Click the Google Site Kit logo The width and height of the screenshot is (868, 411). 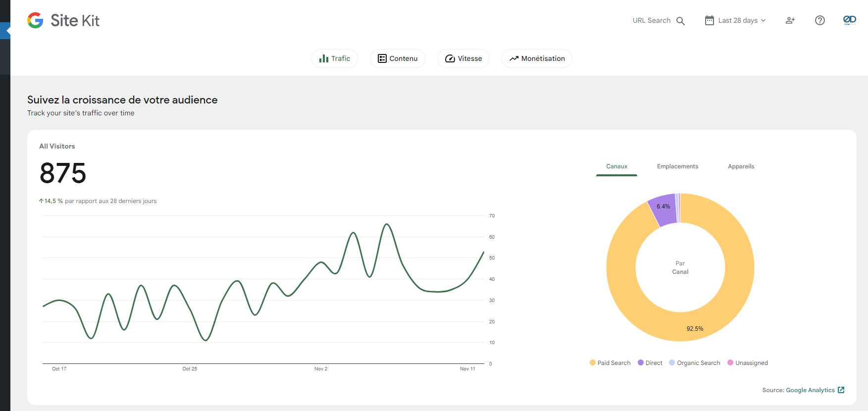(x=63, y=20)
